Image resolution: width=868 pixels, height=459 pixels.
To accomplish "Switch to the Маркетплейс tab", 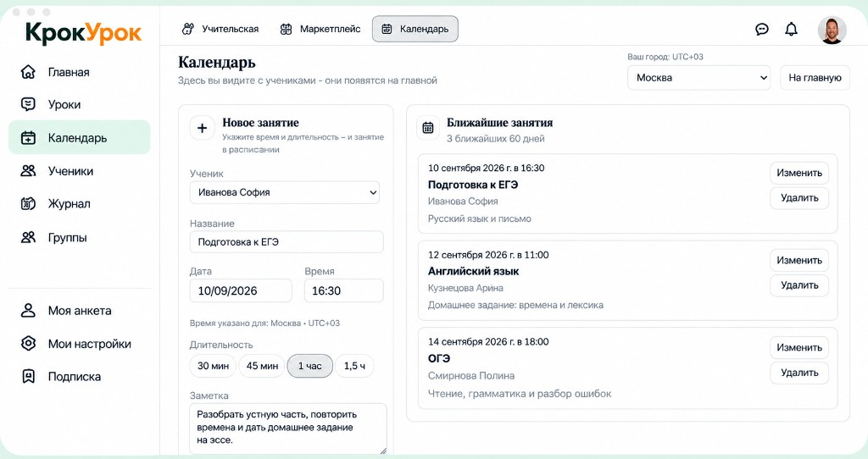I will [x=320, y=29].
